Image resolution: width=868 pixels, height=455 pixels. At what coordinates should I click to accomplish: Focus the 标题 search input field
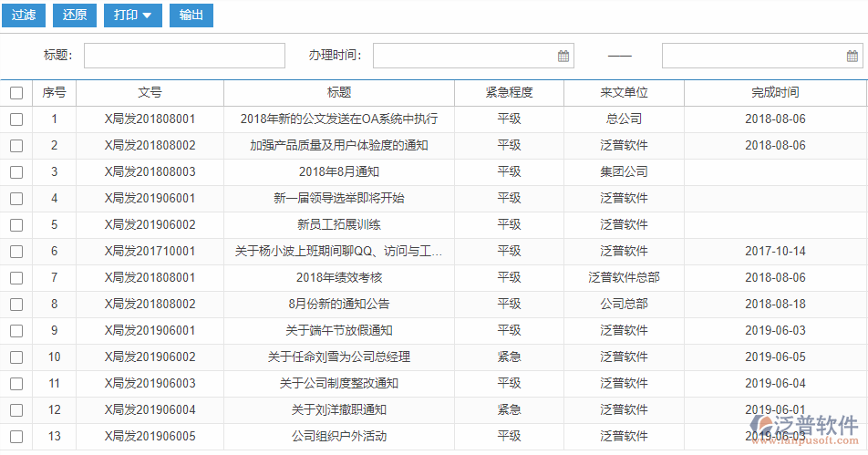[x=184, y=56]
